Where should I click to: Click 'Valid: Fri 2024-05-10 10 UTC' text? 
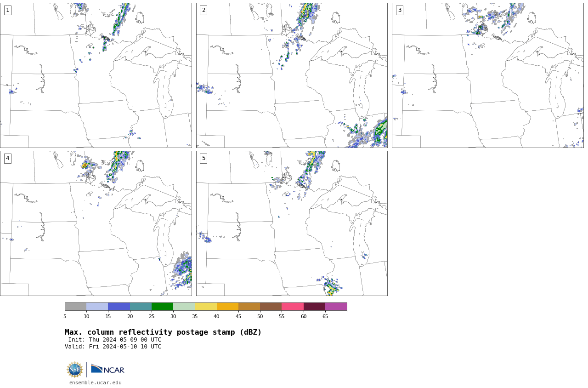click(x=113, y=347)
